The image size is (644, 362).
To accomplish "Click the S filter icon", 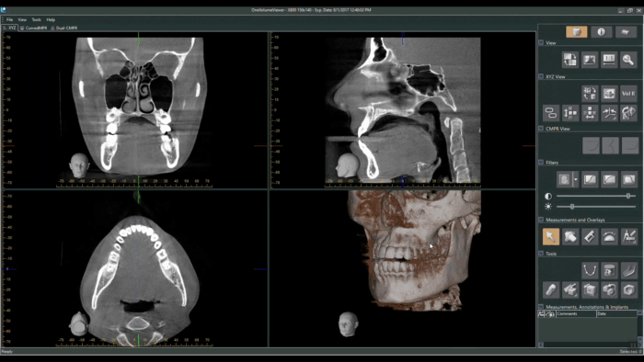I will (x=564, y=179).
